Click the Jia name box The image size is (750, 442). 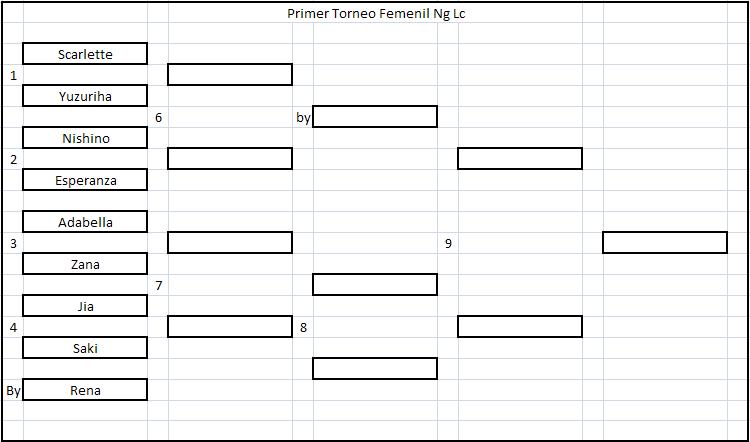[85, 306]
